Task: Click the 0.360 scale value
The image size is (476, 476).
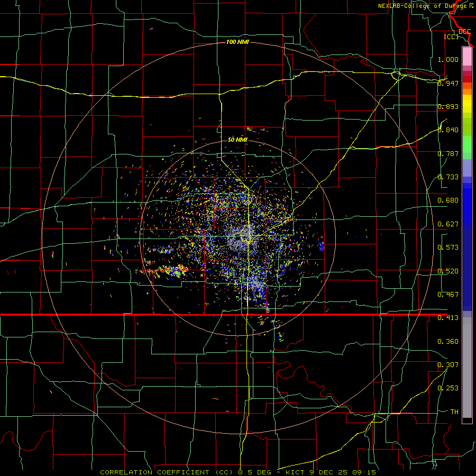Action: 448,342
